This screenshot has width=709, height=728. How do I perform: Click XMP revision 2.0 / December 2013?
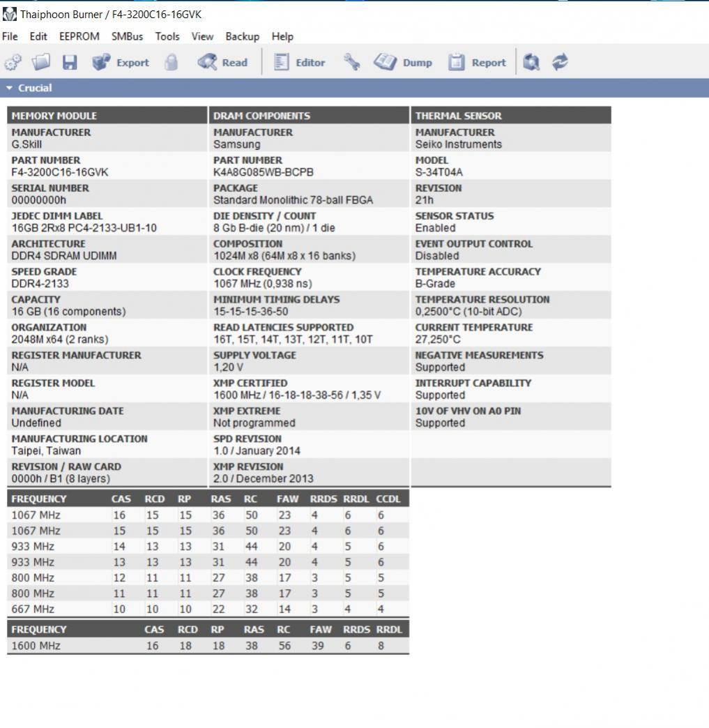(264, 478)
